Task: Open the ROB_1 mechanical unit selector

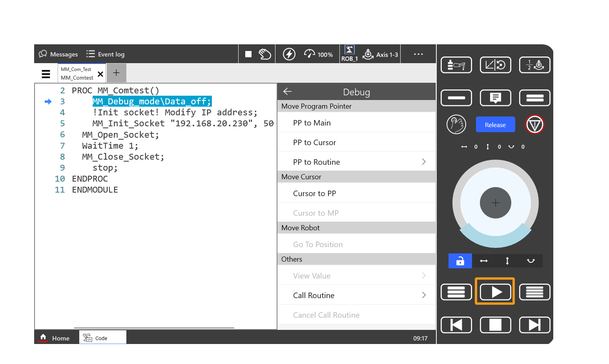Action: pyautogui.click(x=349, y=54)
